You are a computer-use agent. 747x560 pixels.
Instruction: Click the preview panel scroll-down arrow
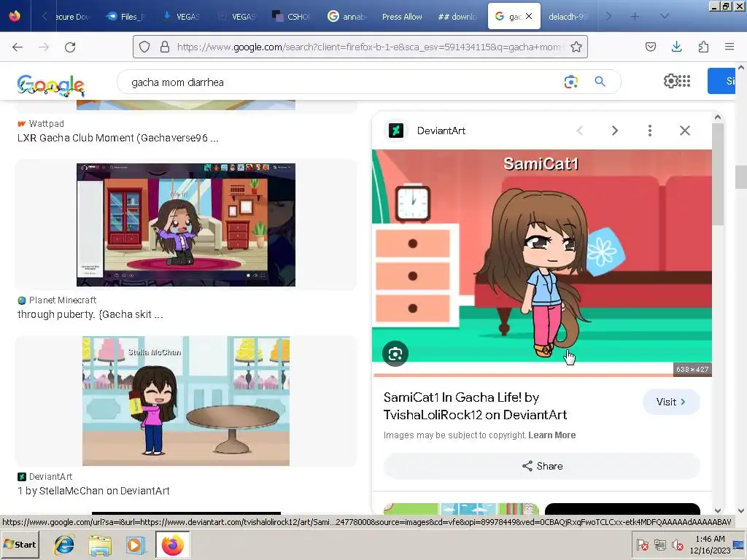pos(718,510)
